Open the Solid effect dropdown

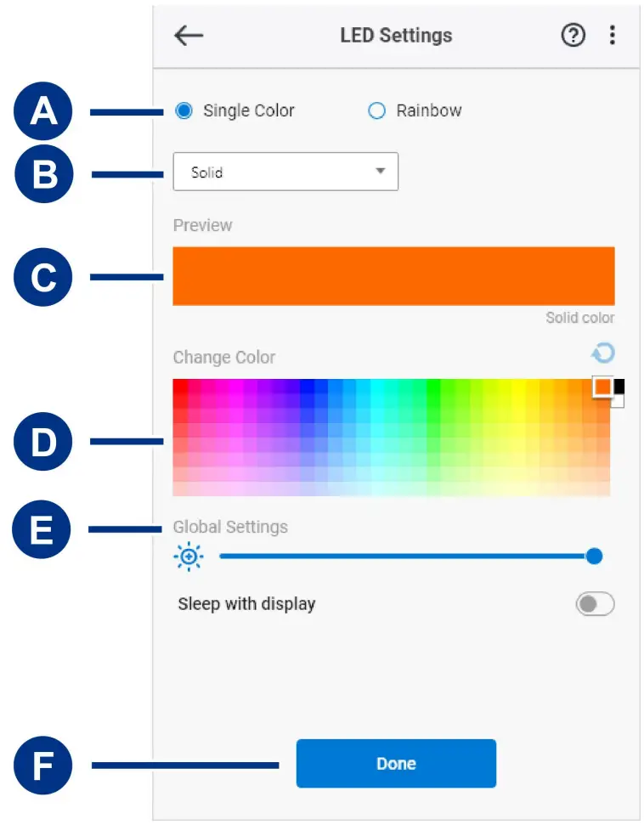tap(285, 172)
